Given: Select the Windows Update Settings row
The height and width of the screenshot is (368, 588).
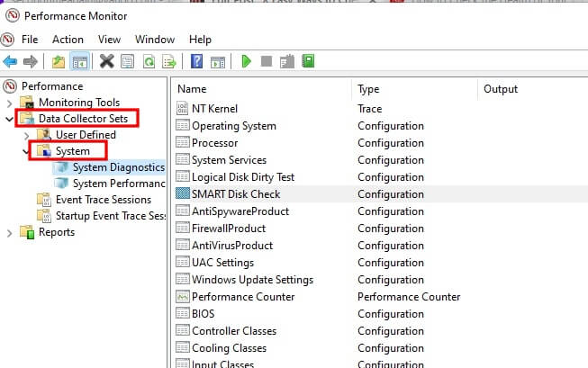Looking at the screenshot, I should [x=379, y=280].
